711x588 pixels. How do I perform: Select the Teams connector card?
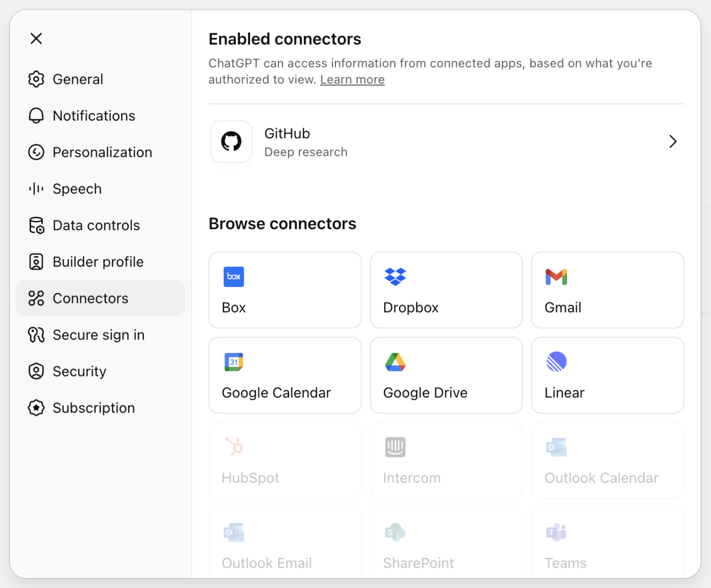(607, 543)
